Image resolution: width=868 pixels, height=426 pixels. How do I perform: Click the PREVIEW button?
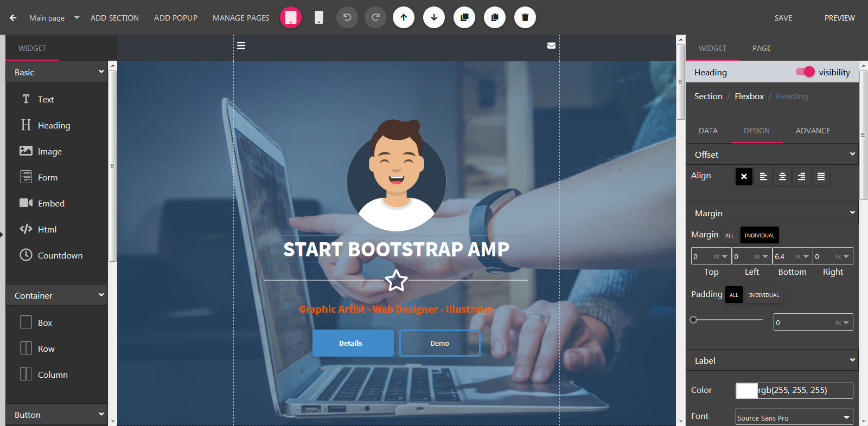[x=839, y=18]
